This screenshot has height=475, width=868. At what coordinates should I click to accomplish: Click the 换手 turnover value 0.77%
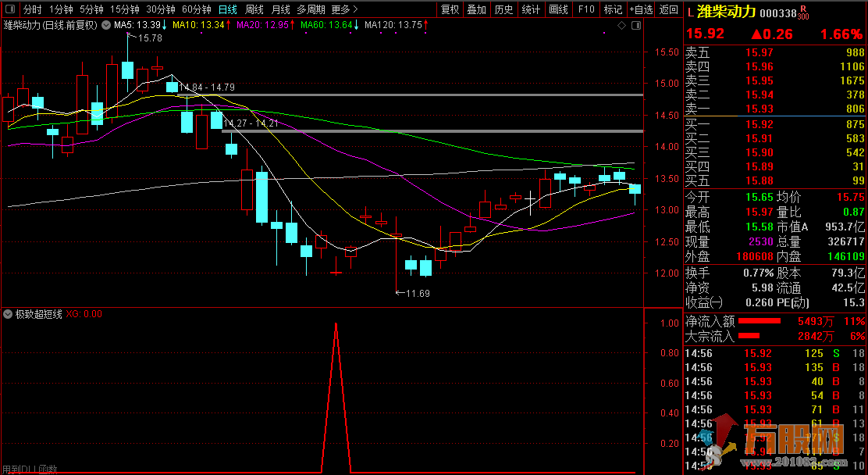[x=759, y=273]
